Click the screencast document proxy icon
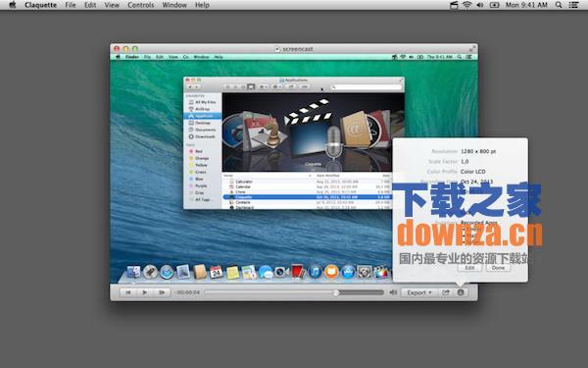588x368 pixels. pyautogui.click(x=277, y=49)
